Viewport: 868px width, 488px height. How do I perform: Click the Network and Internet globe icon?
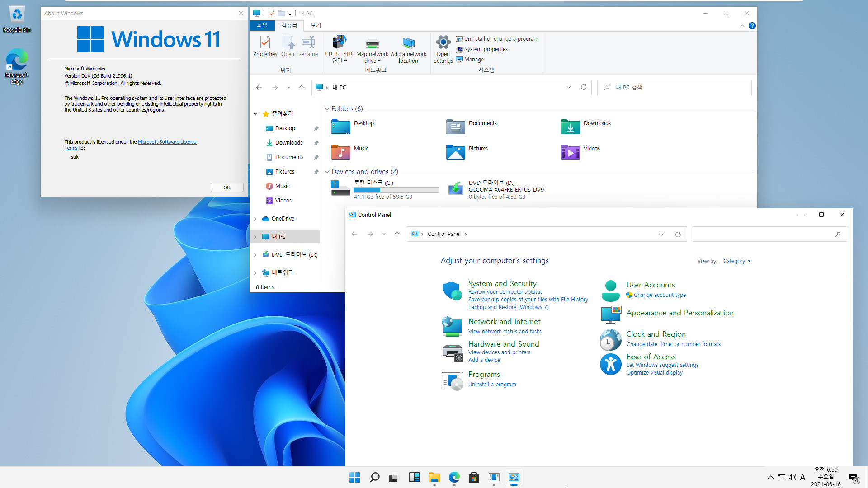point(452,326)
